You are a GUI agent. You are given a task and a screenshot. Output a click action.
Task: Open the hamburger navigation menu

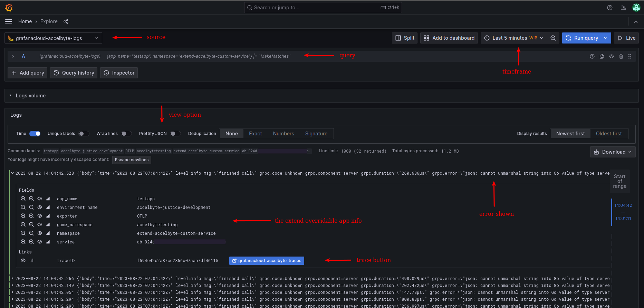click(9, 21)
